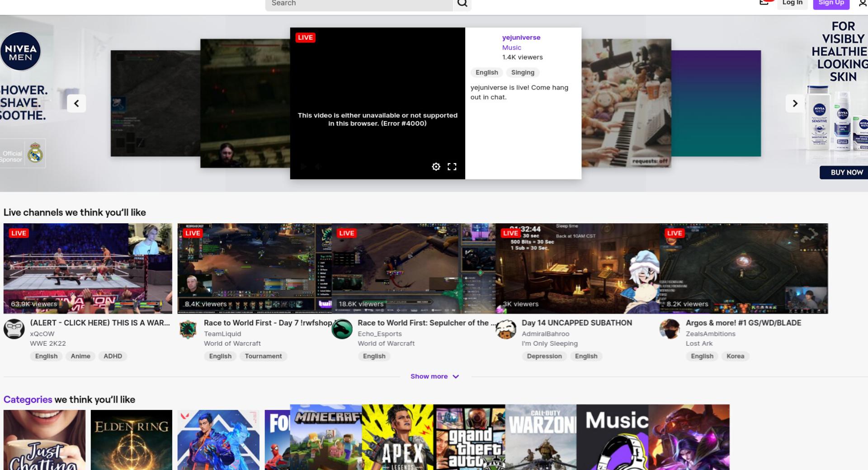This screenshot has width=868, height=470.
Task: Click the search magnifier button
Action: (462, 4)
